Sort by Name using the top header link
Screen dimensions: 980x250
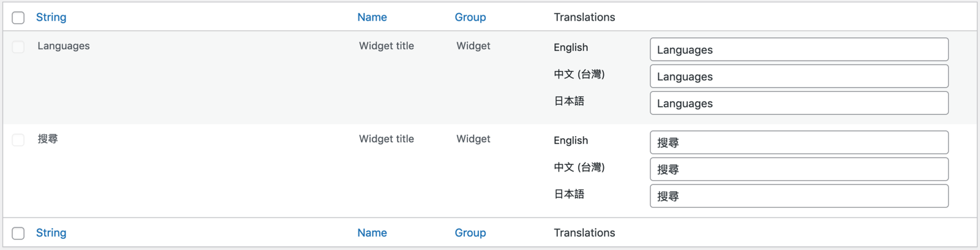tap(372, 17)
